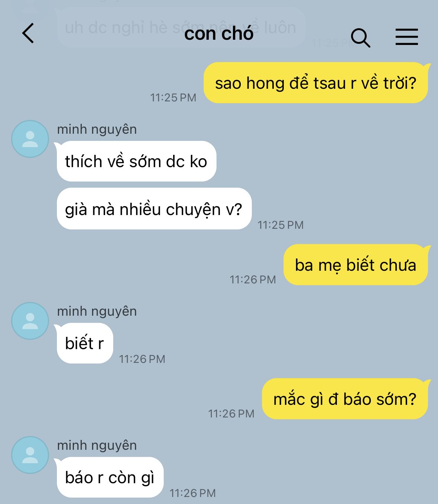This screenshot has height=504, width=438.
Task: Tap the 11:25 PM timestamp beside 'già mà nhiều chuyện'
Action: 281,225
